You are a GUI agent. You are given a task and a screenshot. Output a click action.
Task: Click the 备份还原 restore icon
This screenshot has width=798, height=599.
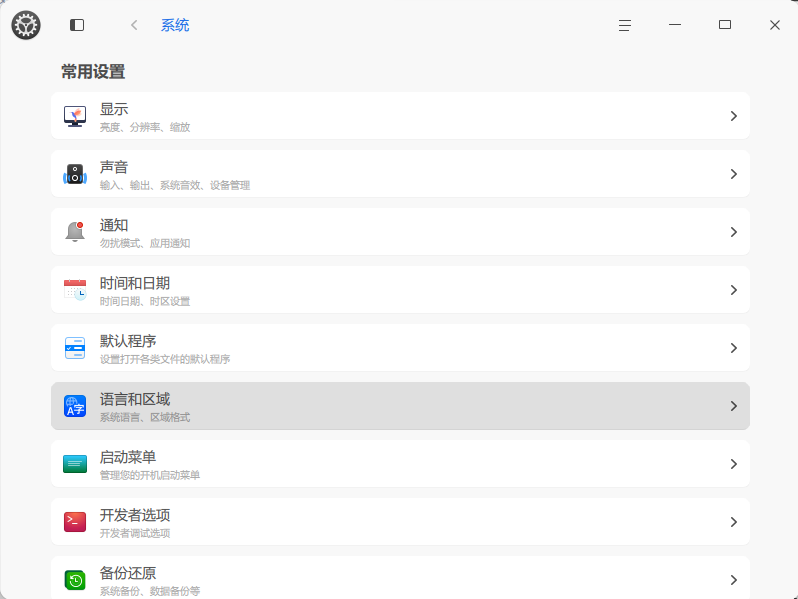pos(75,580)
